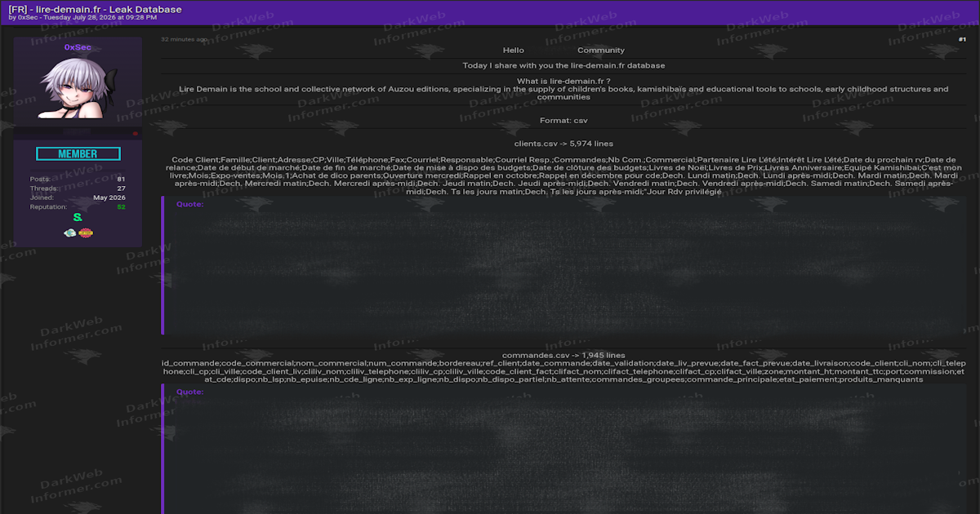This screenshot has height=514, width=980.
Task: Open the red round award badge
Action: click(x=86, y=233)
